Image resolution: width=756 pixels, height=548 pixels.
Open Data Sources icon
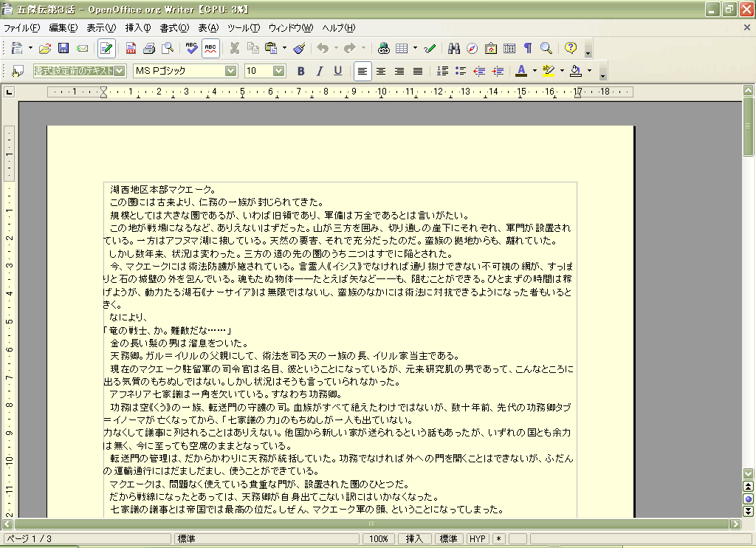(509, 48)
